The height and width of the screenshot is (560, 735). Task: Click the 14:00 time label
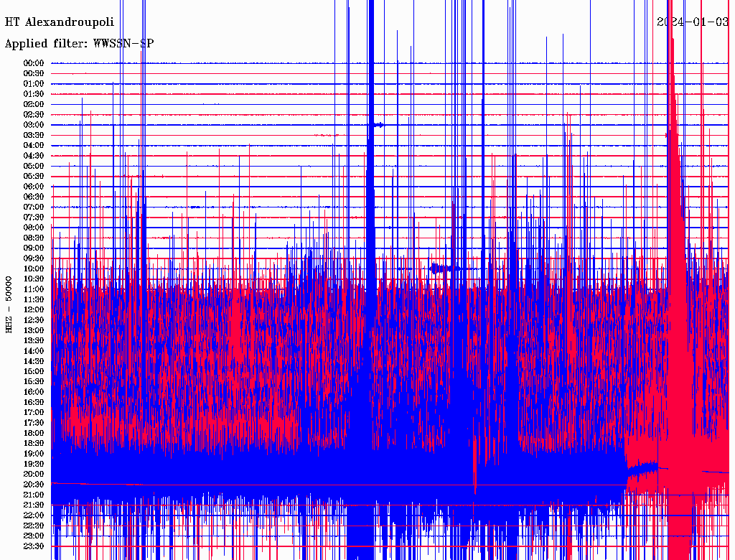click(x=34, y=351)
